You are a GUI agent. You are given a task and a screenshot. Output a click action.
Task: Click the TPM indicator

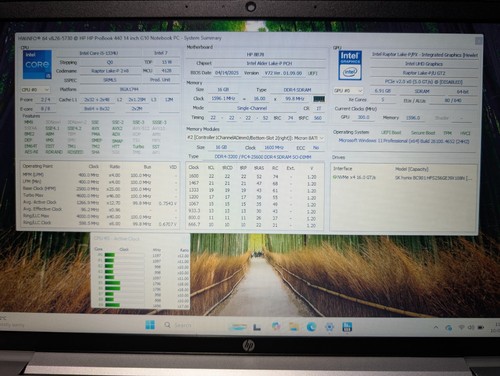(447, 133)
